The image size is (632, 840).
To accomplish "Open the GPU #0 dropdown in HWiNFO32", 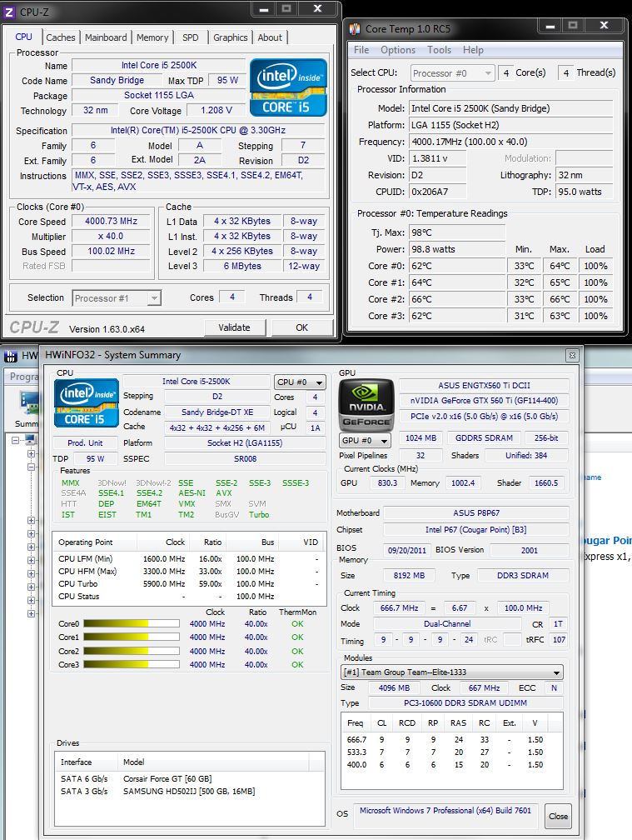I will tap(365, 440).
